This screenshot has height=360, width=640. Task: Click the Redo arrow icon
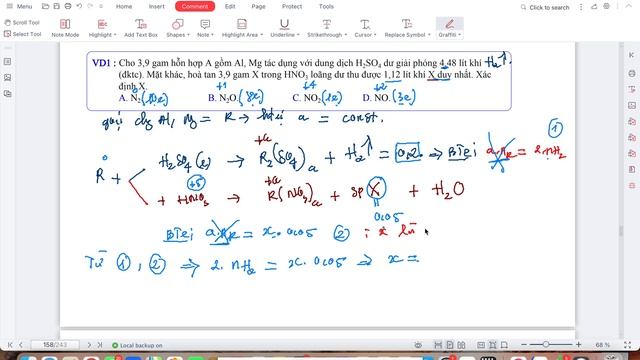tap(90, 7)
